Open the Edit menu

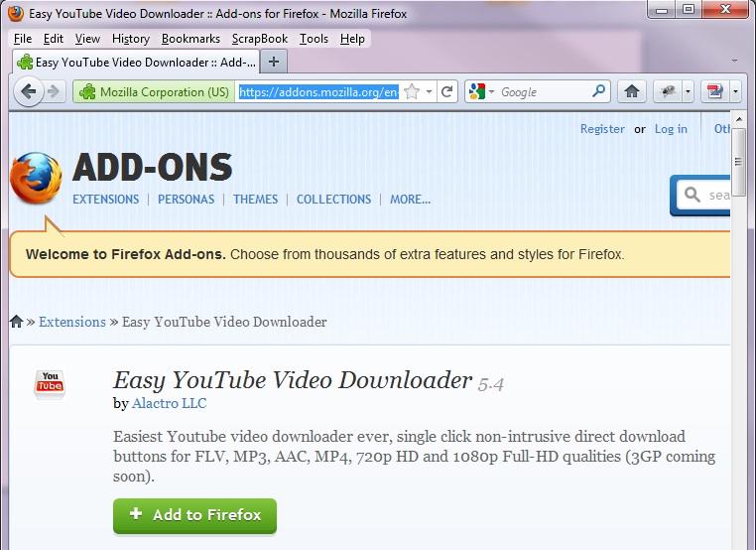tap(53, 39)
